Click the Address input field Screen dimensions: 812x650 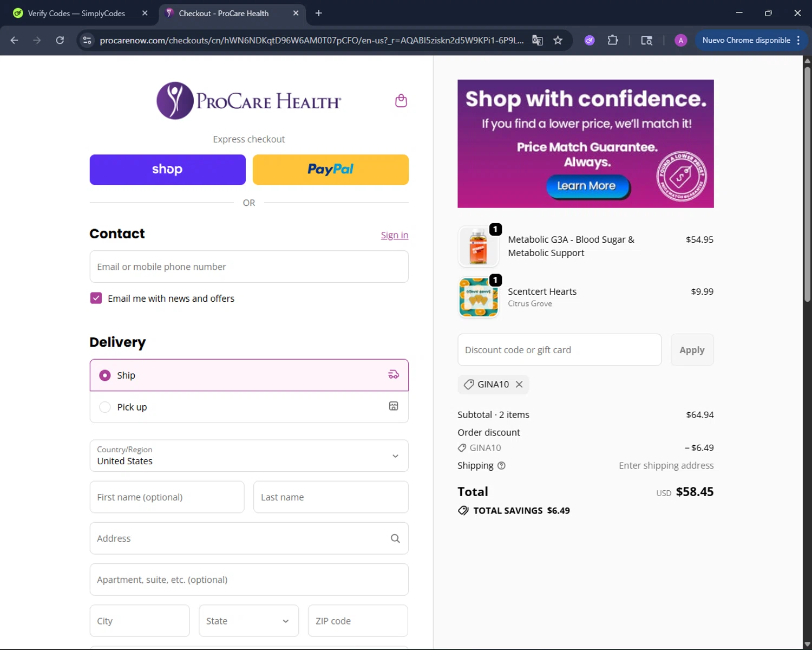coord(249,538)
